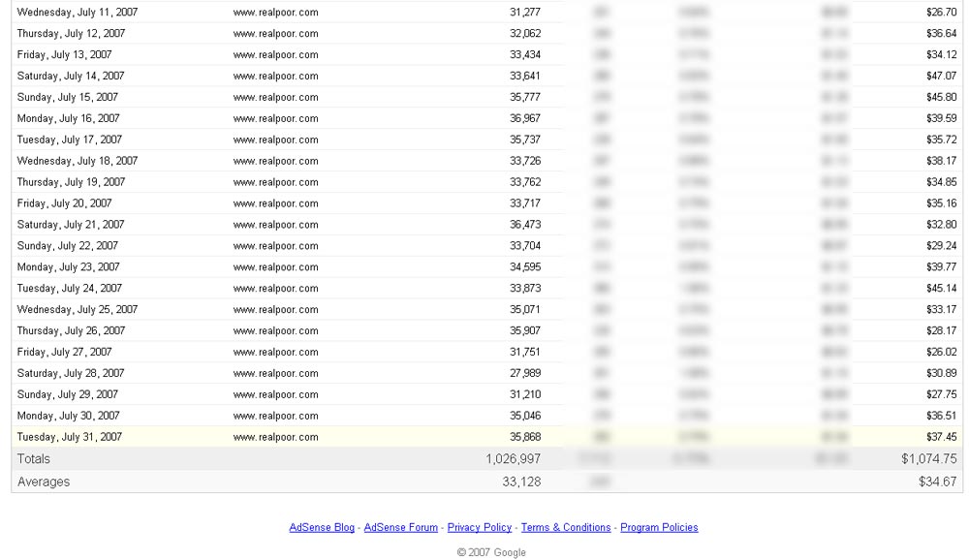
Task: Open the AdSense Blog link
Action: coord(322,528)
